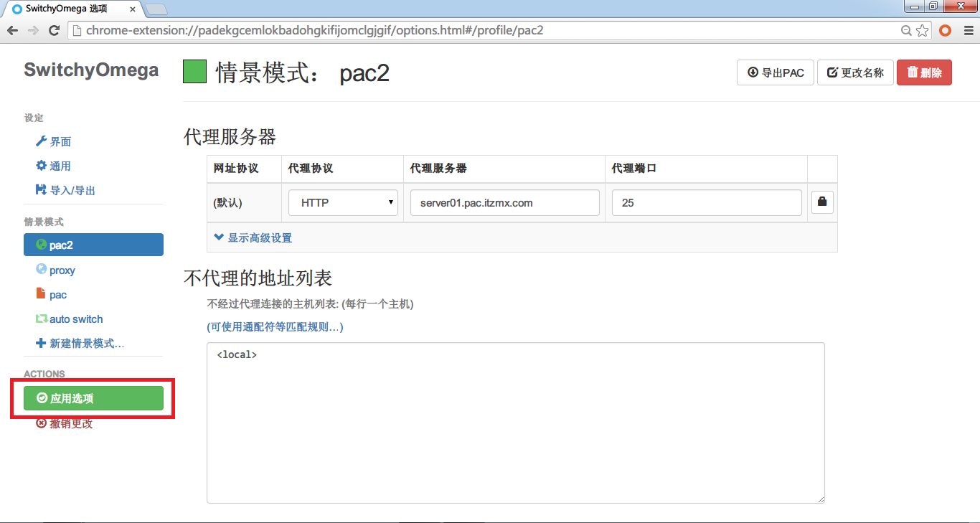Click the lock icon beside the port field
Viewport: 980px width, 523px height.
tap(822, 202)
